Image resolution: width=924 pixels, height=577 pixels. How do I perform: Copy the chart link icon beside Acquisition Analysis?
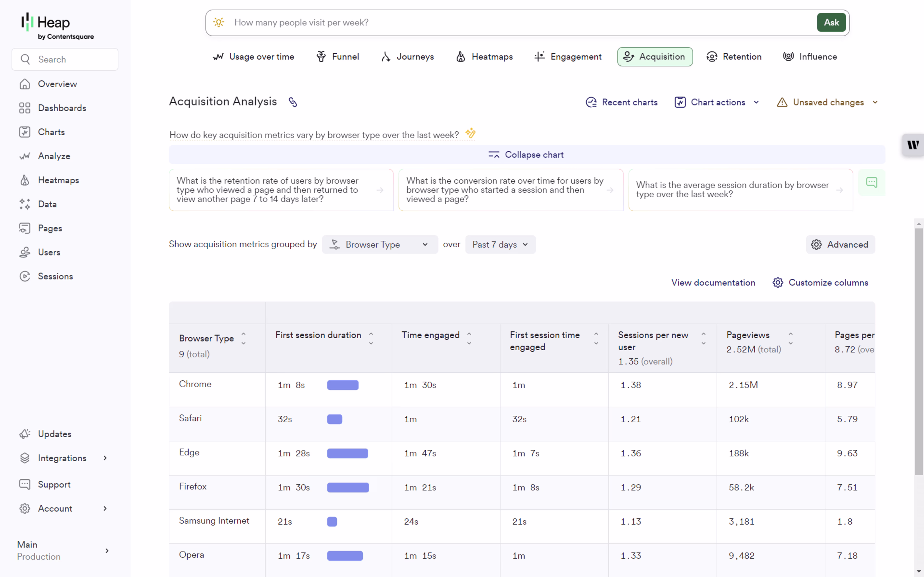[x=292, y=102]
